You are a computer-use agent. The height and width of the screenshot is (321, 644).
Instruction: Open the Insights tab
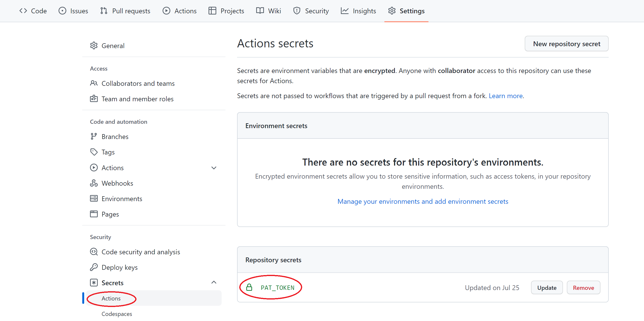[358, 11]
